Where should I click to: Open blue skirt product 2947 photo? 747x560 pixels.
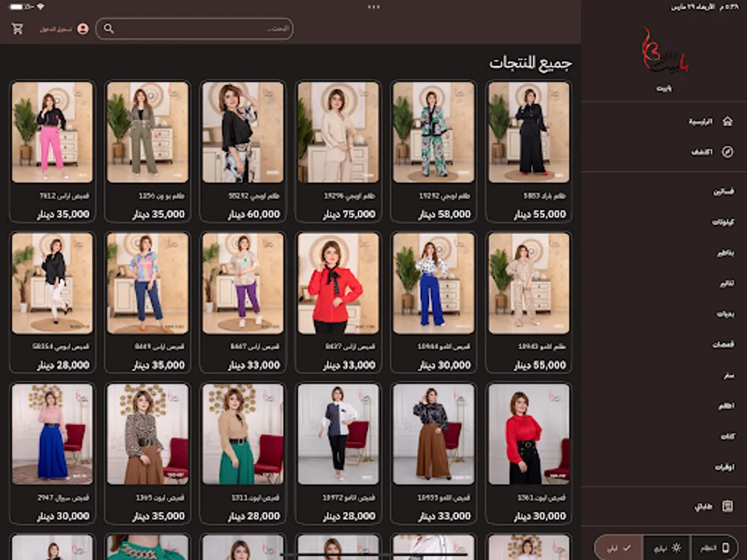[52, 434]
